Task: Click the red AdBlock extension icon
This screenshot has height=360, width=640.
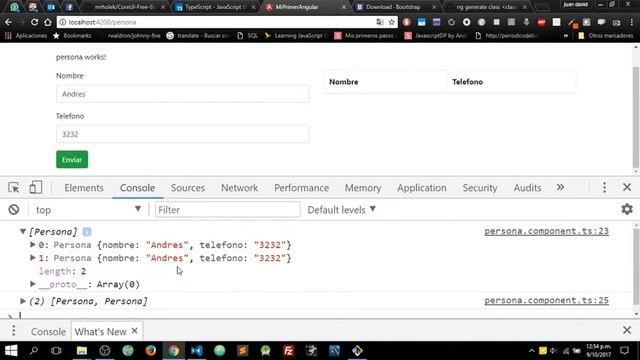Action: click(541, 22)
